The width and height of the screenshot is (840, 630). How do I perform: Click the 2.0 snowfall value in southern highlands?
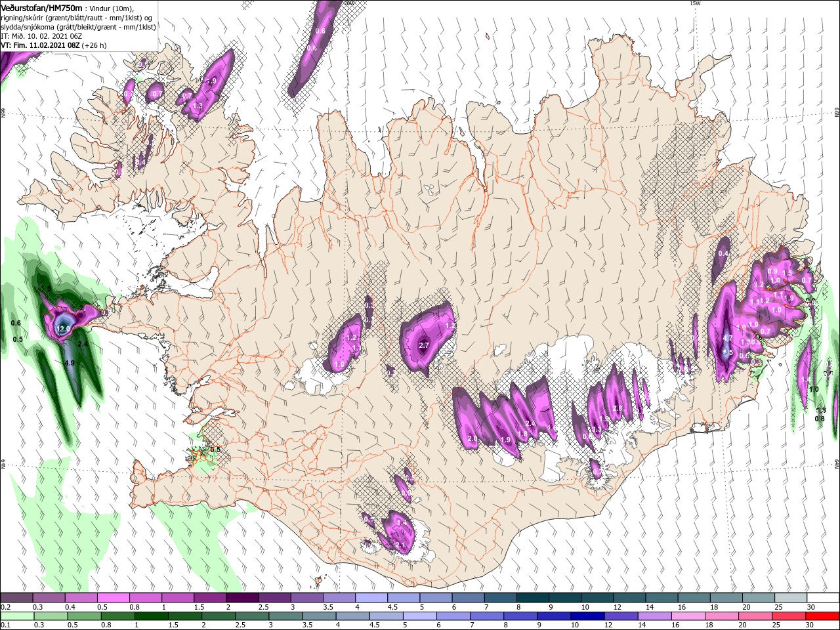[472, 438]
